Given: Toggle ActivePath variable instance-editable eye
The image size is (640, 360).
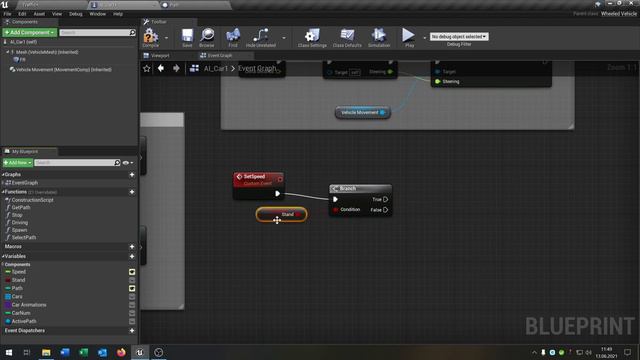Looking at the screenshot, I should [132, 321].
